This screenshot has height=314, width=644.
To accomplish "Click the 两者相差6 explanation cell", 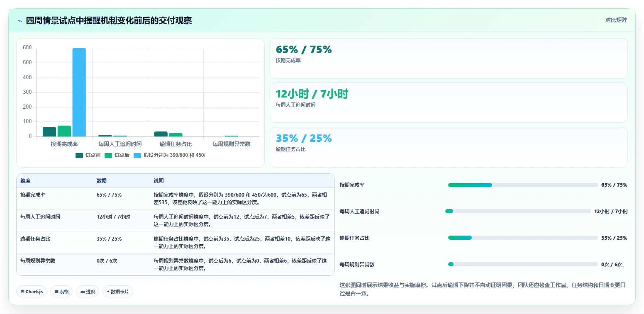I will pos(242,264).
